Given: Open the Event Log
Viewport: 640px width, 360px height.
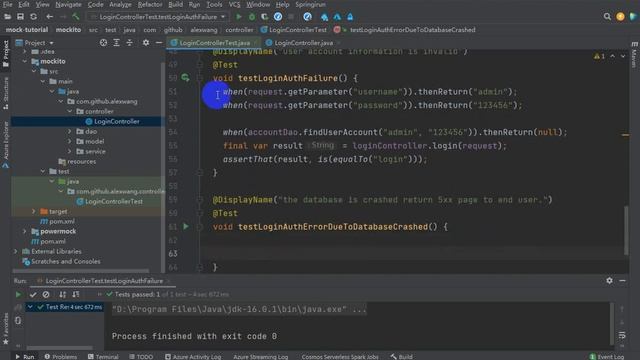Looking at the screenshot, I should tap(607, 356).
